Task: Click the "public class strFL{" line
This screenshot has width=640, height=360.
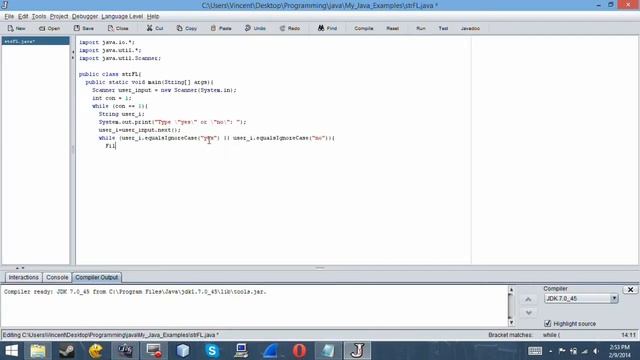Action: pyautogui.click(x=110, y=74)
